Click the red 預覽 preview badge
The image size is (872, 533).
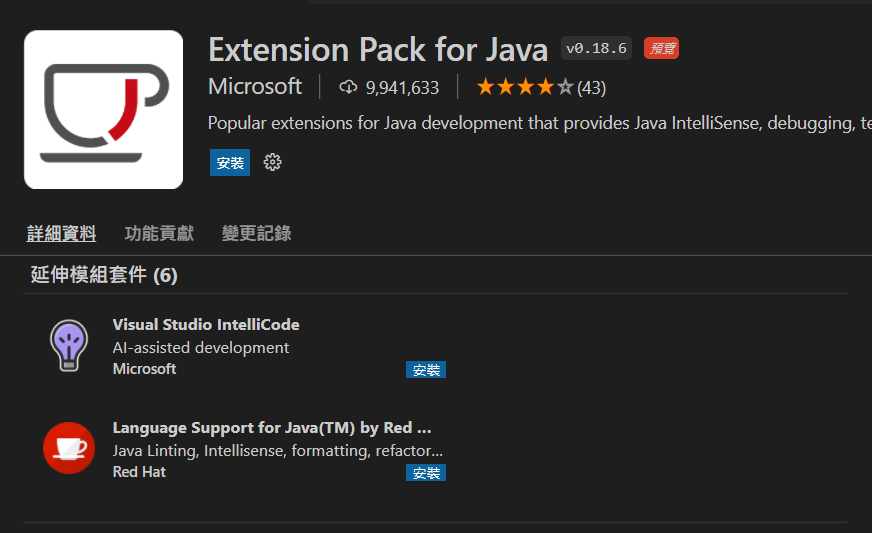[661, 48]
